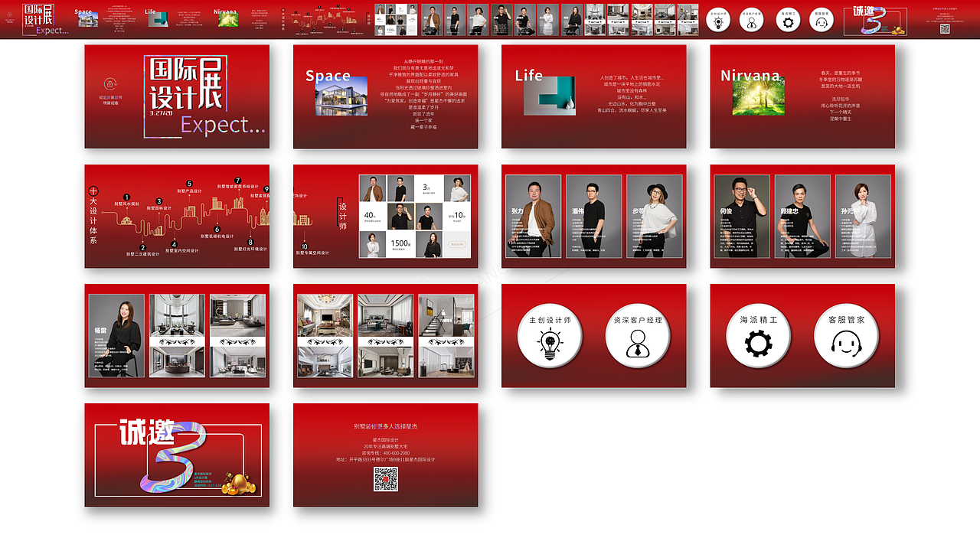The image size is (980, 551).
Task: Click timeline marker 4 above 别墅室内空间设计
Action: (x=174, y=243)
